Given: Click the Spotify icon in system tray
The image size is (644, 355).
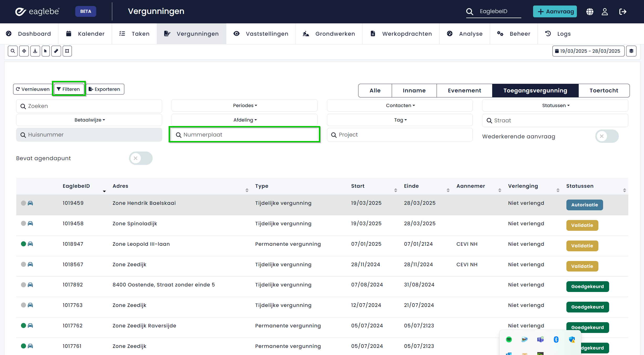Looking at the screenshot, I should coord(509,339).
